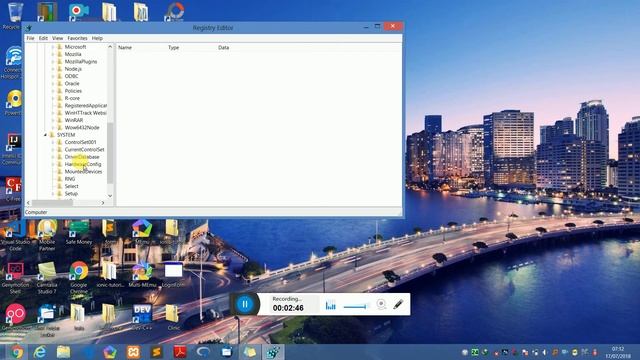Open the Edit menu
The width and height of the screenshot is (640, 360).
(43, 38)
